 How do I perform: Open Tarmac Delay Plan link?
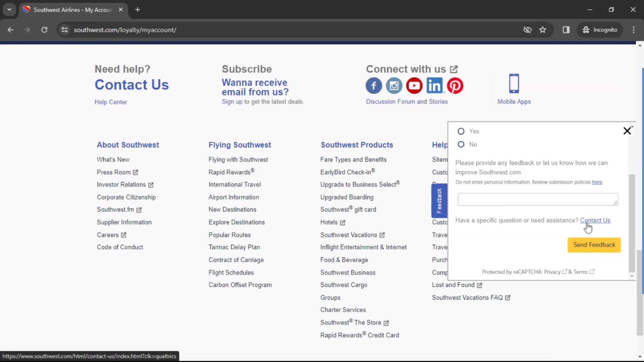(x=234, y=247)
